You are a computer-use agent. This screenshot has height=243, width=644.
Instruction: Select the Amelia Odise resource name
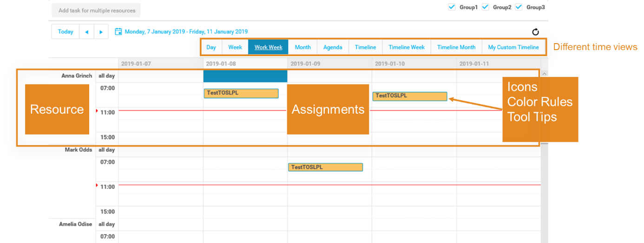click(76, 224)
